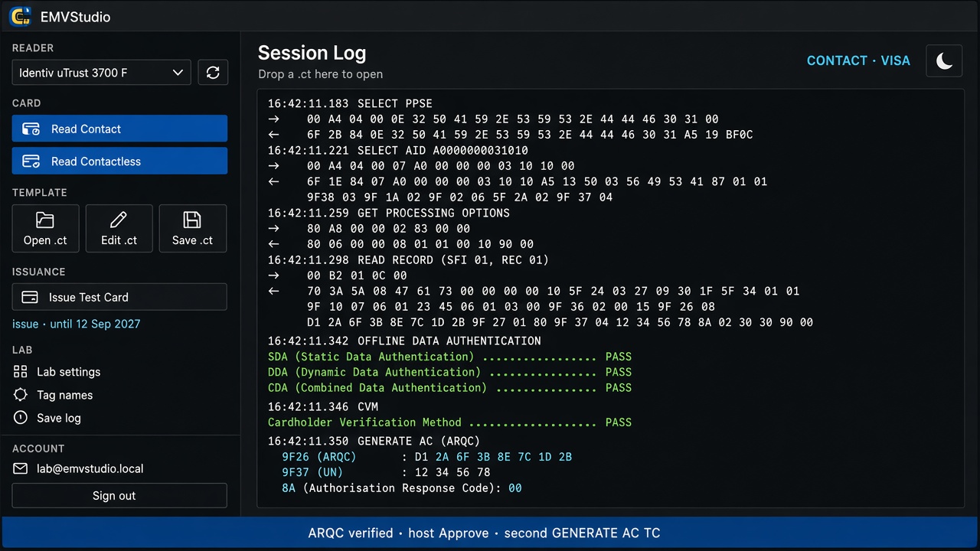Click the Save .ct template button

click(192, 228)
